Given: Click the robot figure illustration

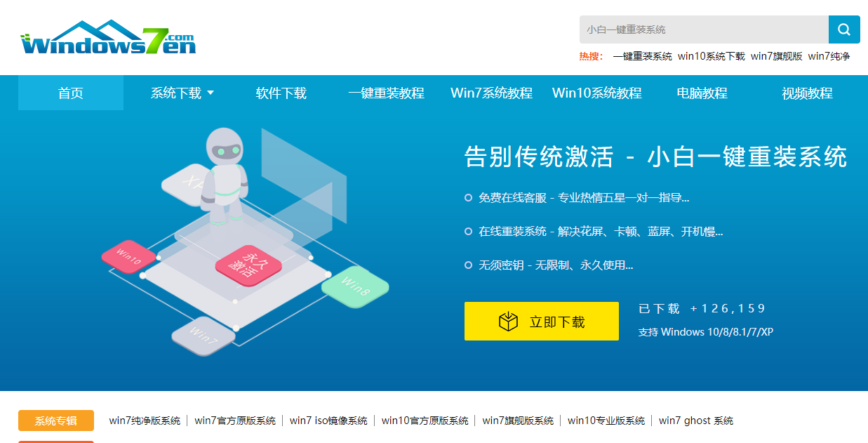Looking at the screenshot, I should click(225, 172).
